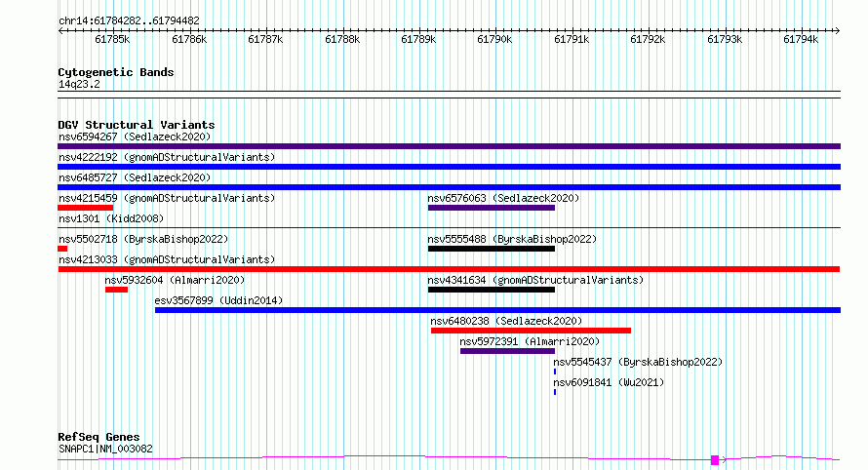Click the magenta SNAPC1 exon block

click(x=715, y=459)
